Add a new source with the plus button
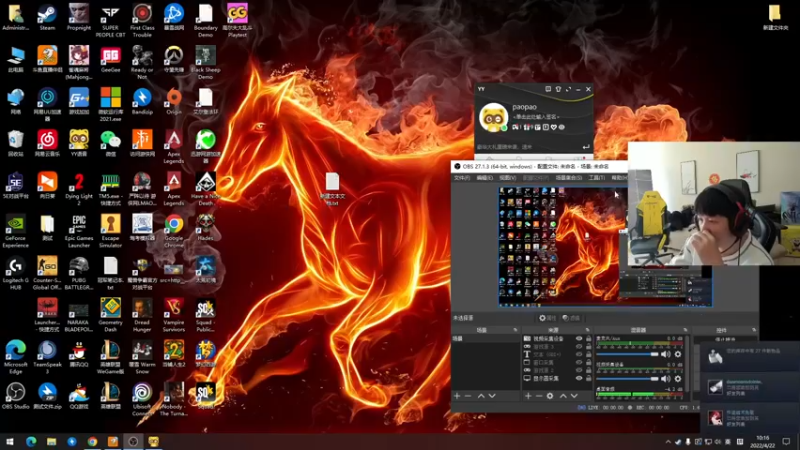This screenshot has height=450, width=800. tap(528, 396)
